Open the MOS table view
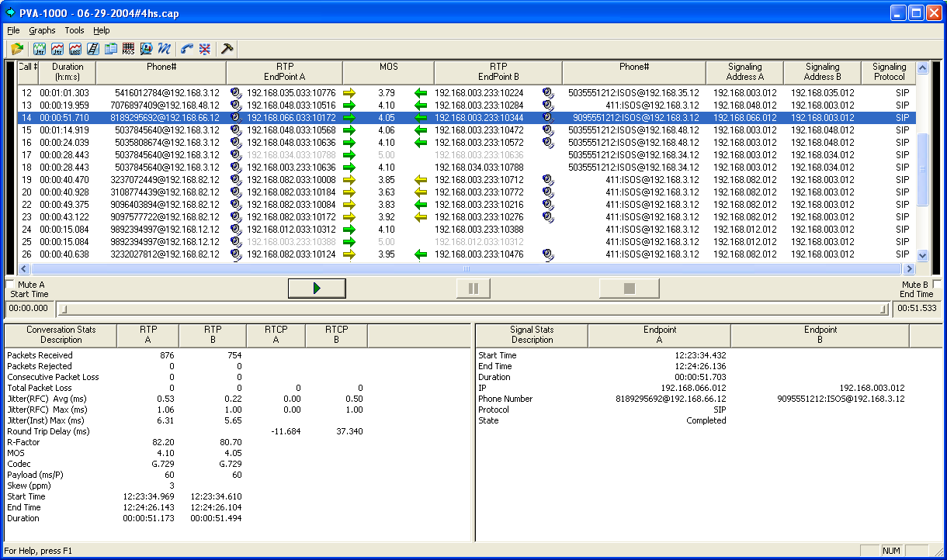 [x=129, y=49]
